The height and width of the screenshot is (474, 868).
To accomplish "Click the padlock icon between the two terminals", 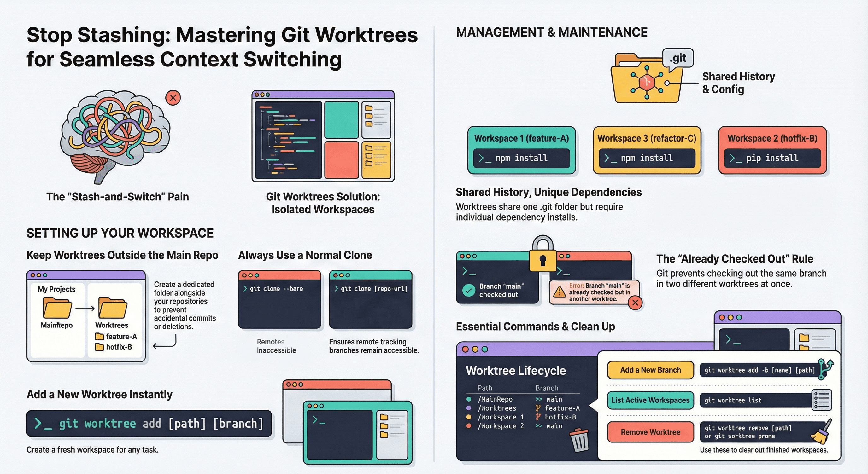I will click(543, 261).
